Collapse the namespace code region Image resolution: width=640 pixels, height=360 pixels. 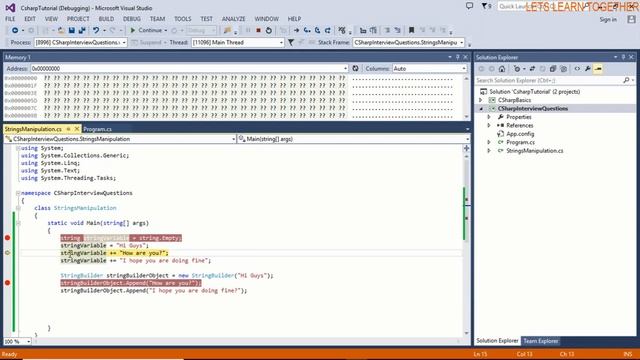coord(18,193)
